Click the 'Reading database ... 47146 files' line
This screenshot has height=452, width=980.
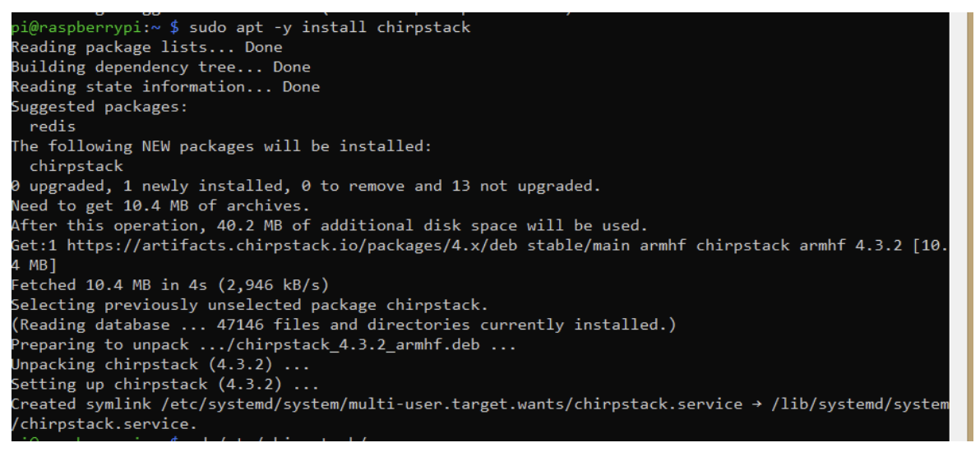click(344, 325)
